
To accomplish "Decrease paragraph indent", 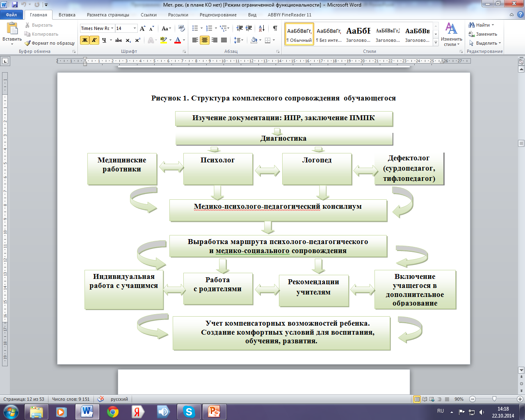I will (240, 28).
